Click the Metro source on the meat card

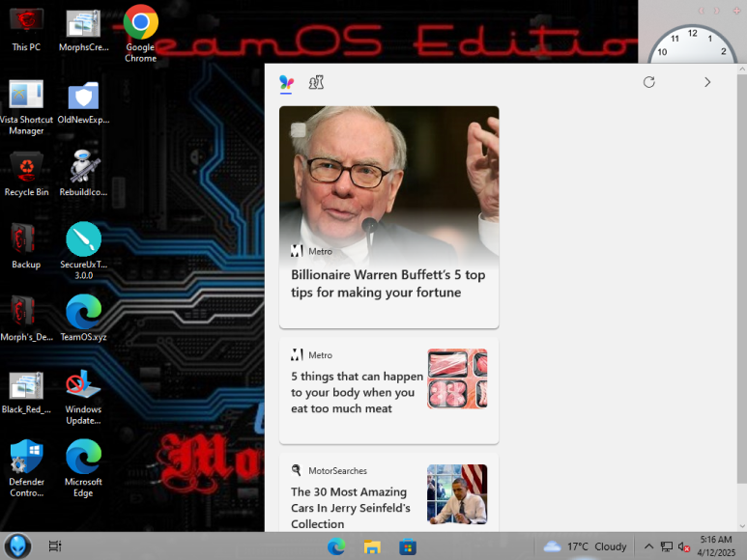tap(311, 355)
